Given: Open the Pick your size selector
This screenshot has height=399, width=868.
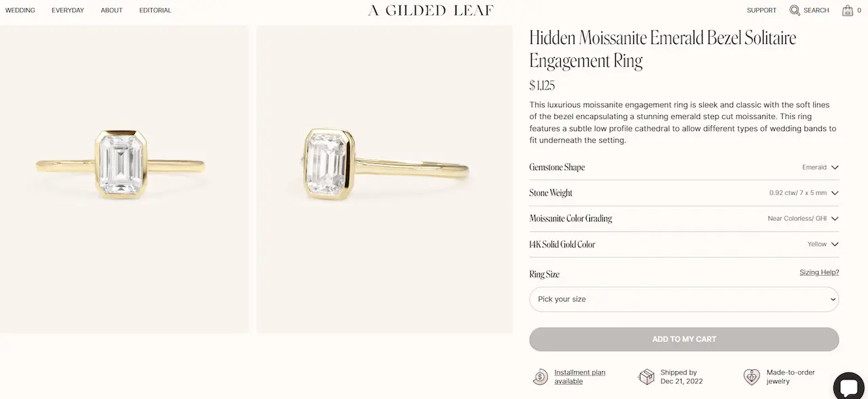Looking at the screenshot, I should coord(684,299).
